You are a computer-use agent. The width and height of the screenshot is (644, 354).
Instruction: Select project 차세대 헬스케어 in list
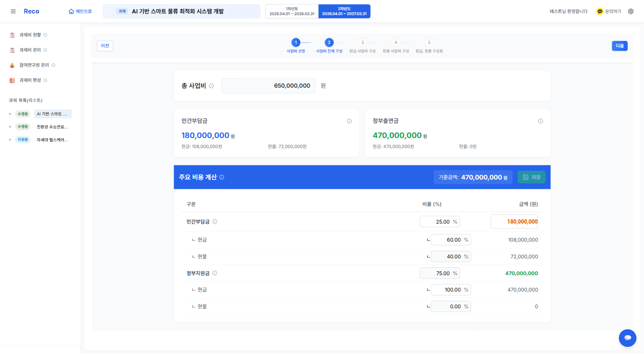[53, 140]
